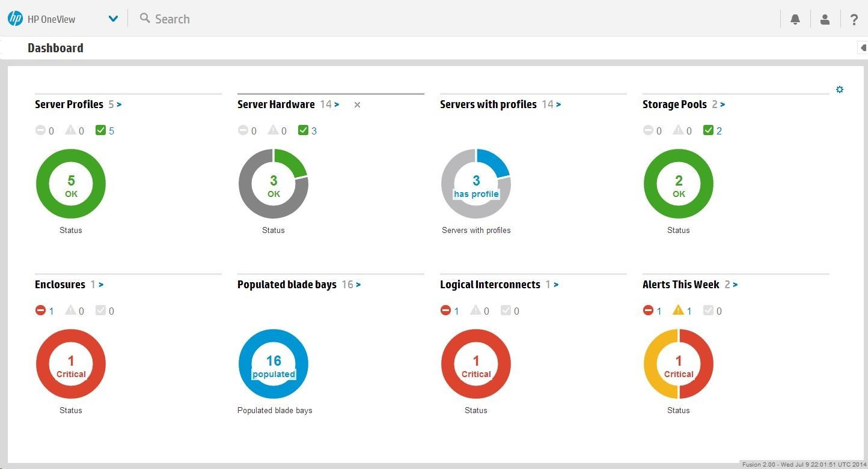868x469 pixels.
Task: Click the Servers with profiles heading
Action: pos(488,104)
